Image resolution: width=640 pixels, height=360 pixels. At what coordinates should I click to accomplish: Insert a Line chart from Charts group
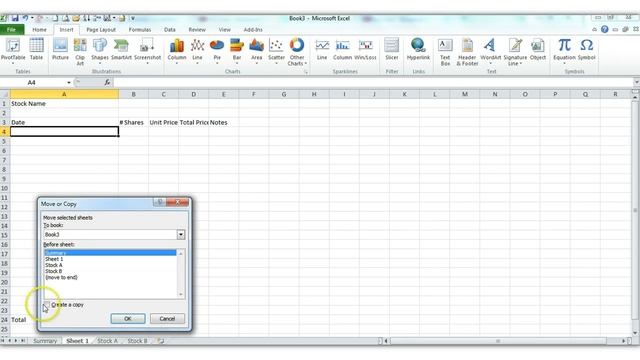click(197, 51)
